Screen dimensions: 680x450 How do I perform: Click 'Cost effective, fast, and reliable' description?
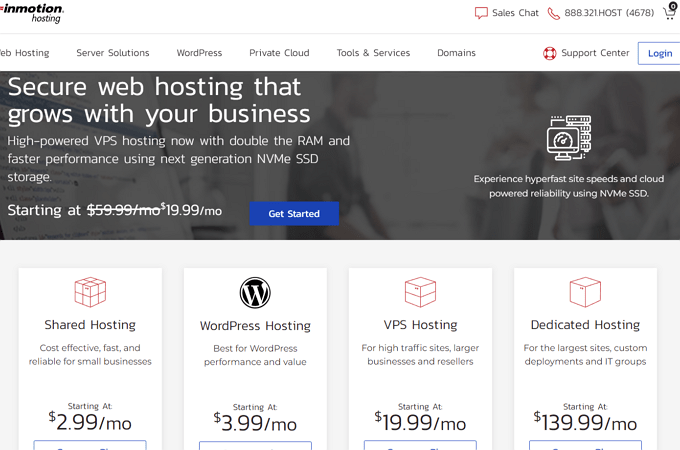(x=90, y=355)
